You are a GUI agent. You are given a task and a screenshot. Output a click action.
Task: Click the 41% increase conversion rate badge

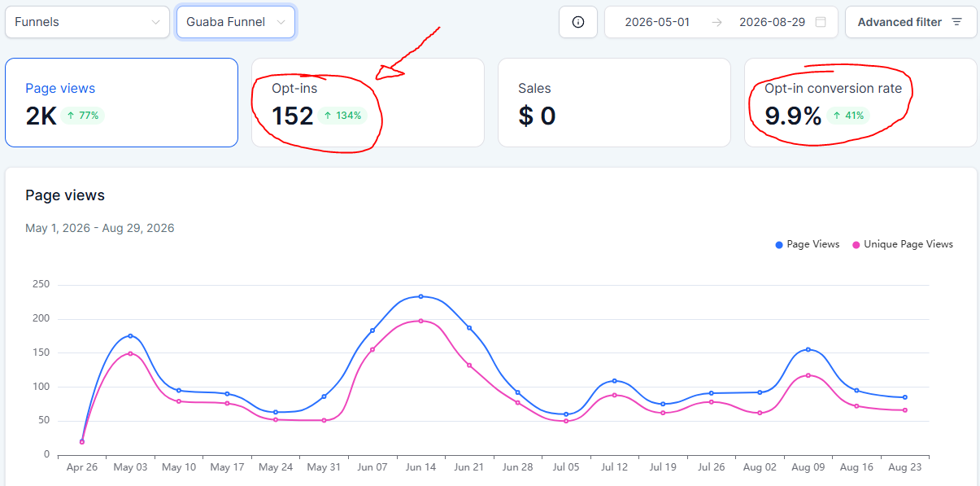(848, 116)
